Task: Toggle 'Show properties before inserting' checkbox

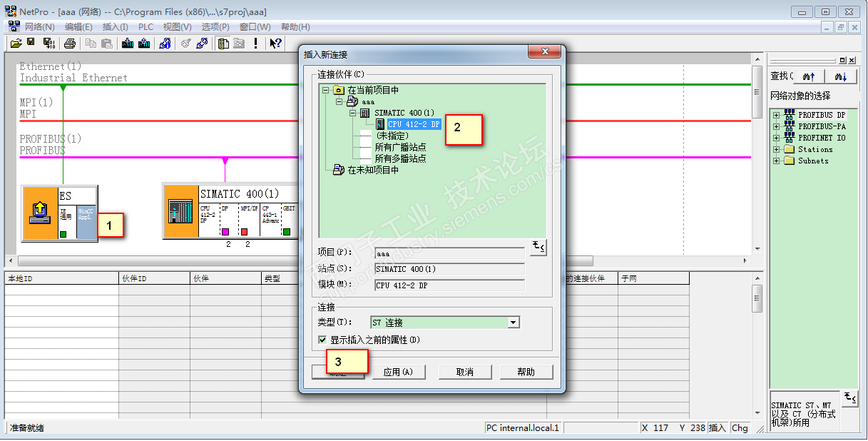Action: pos(323,340)
